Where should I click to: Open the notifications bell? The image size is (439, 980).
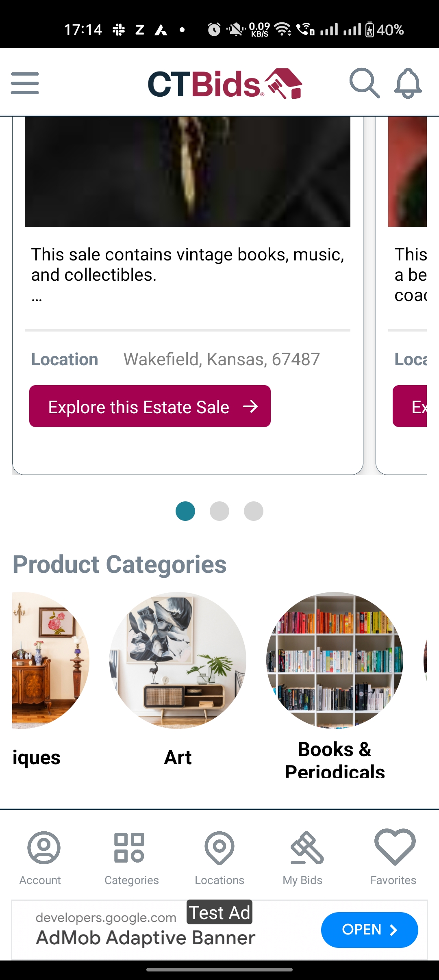point(408,83)
